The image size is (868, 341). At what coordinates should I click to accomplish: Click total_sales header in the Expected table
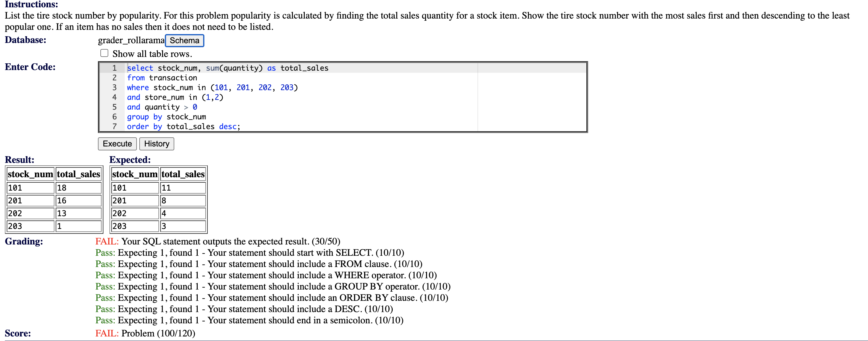click(x=183, y=174)
